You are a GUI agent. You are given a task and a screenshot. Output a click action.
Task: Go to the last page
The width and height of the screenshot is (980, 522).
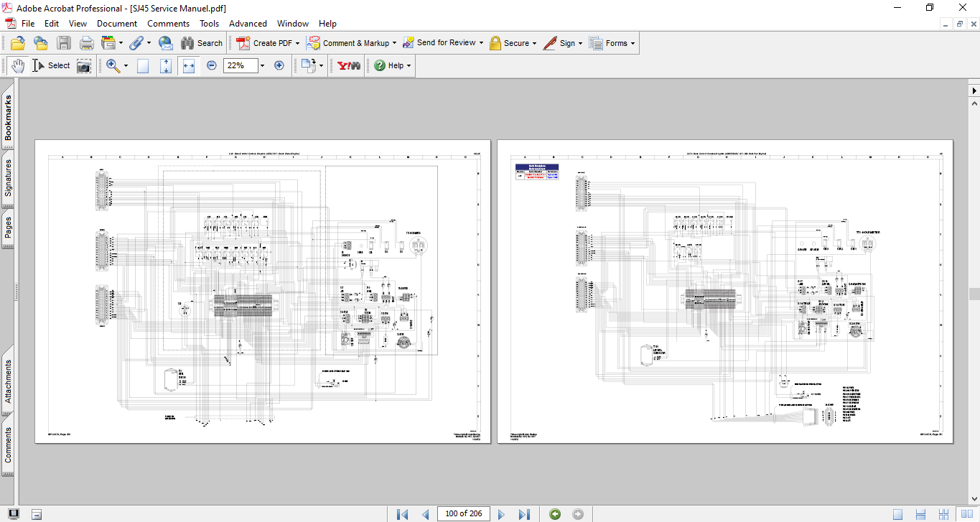click(524, 514)
